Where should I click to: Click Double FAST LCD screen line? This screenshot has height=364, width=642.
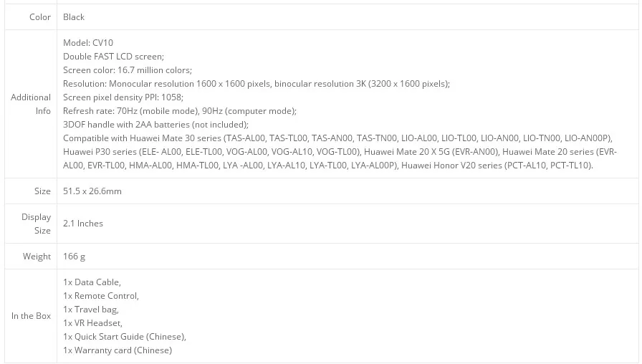coord(113,57)
